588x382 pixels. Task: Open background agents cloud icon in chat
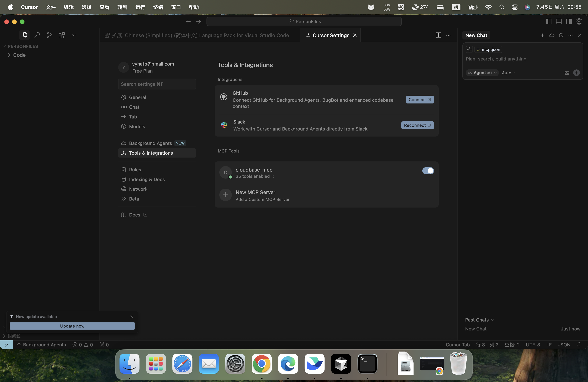(x=552, y=35)
